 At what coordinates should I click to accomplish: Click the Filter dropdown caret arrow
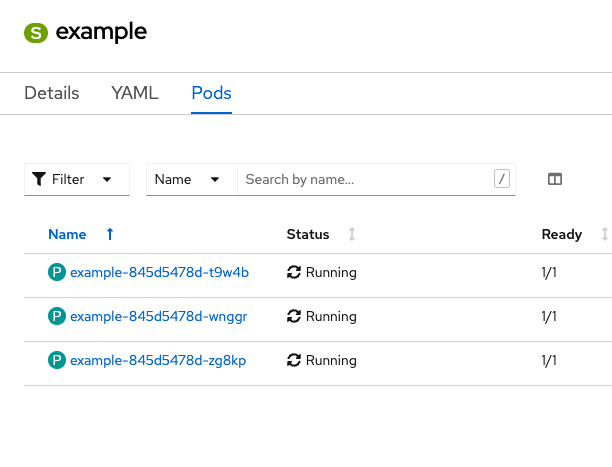(107, 180)
